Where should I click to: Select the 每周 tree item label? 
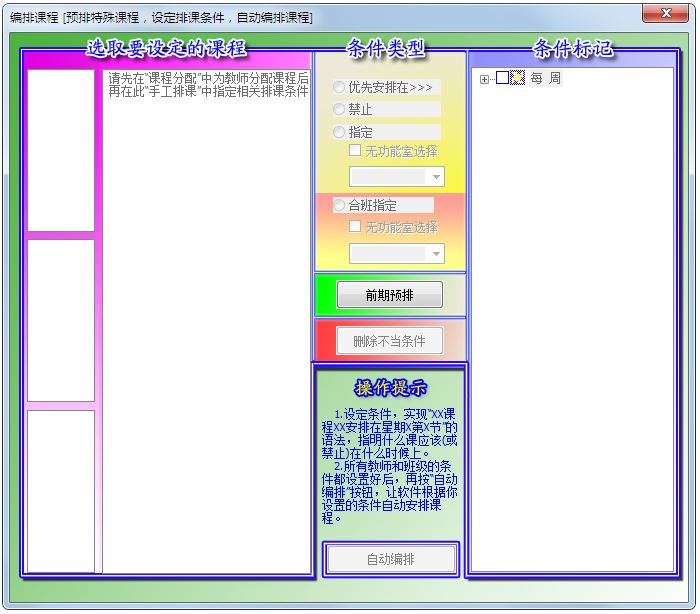pos(545,79)
